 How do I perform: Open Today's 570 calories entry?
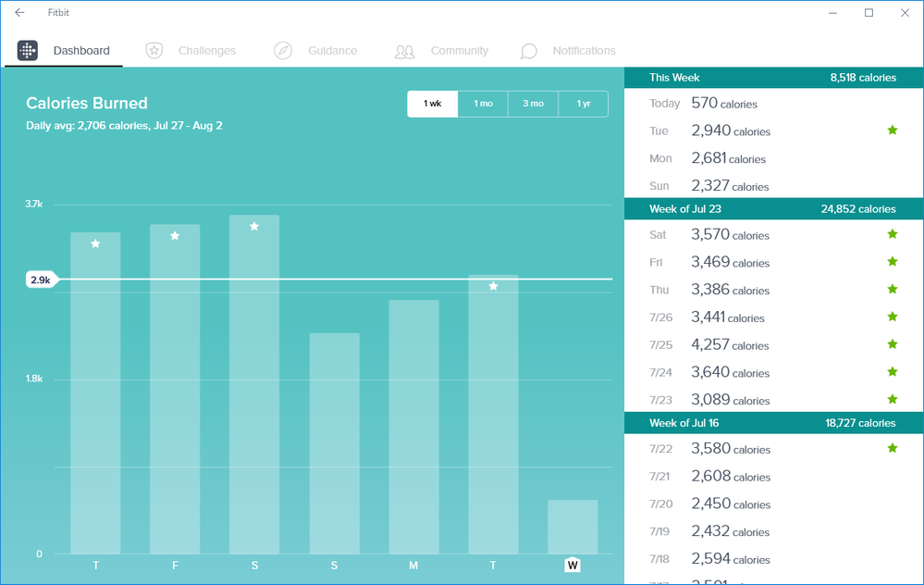coord(774,103)
